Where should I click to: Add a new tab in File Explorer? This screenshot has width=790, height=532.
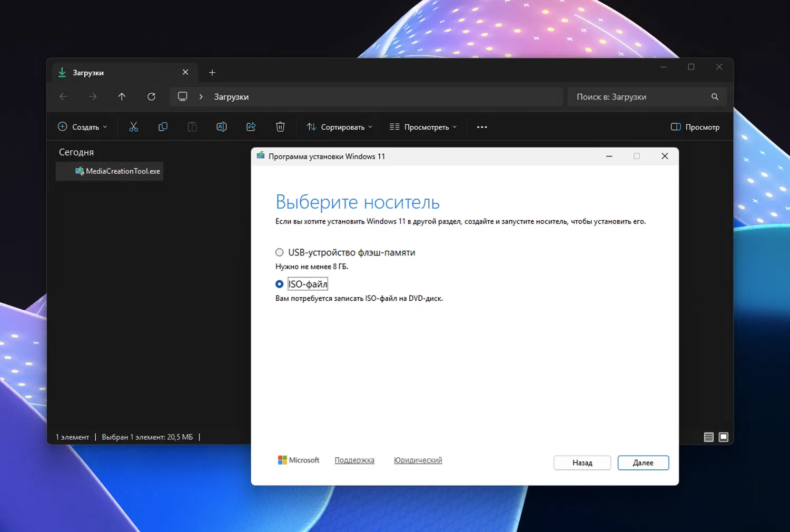(x=212, y=73)
